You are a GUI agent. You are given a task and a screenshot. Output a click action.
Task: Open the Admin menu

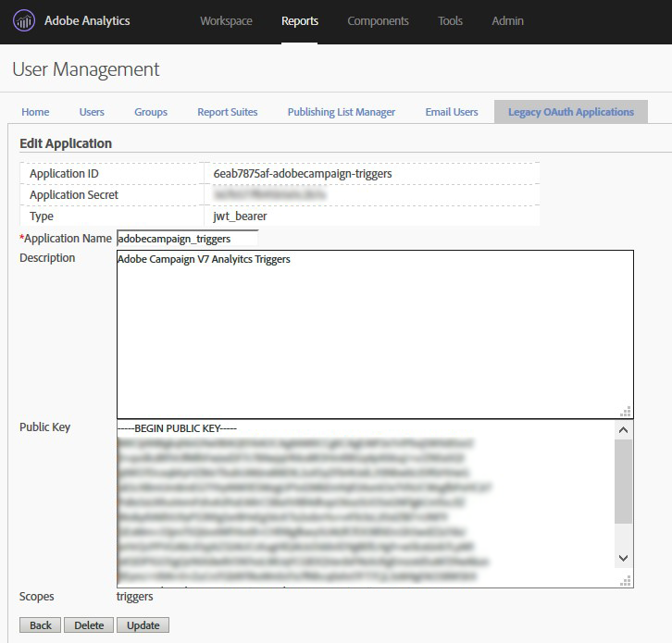(507, 21)
